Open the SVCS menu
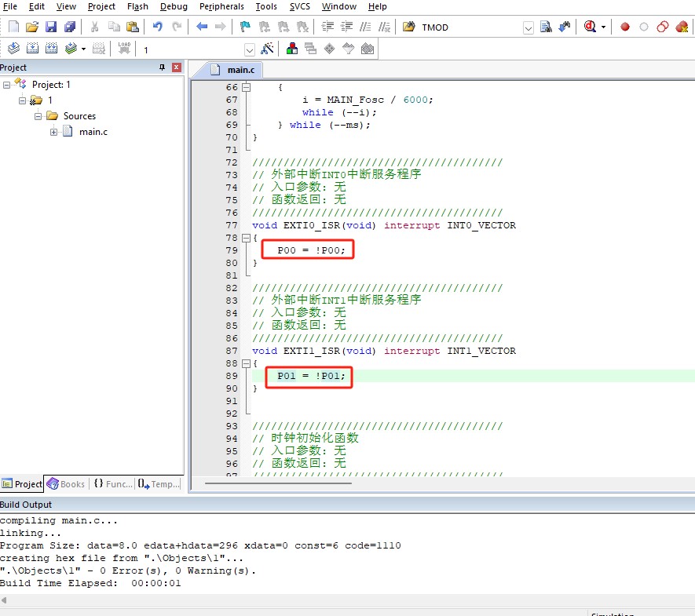This screenshot has height=616, width=695. (300, 6)
